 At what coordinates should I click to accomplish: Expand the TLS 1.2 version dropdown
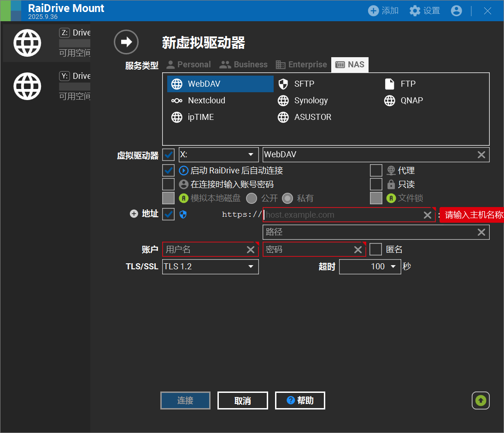211,267
